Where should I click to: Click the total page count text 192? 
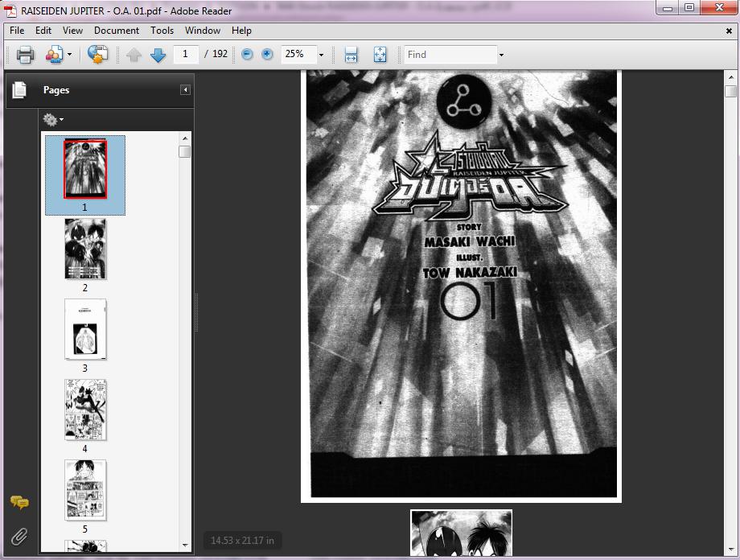pyautogui.click(x=220, y=54)
